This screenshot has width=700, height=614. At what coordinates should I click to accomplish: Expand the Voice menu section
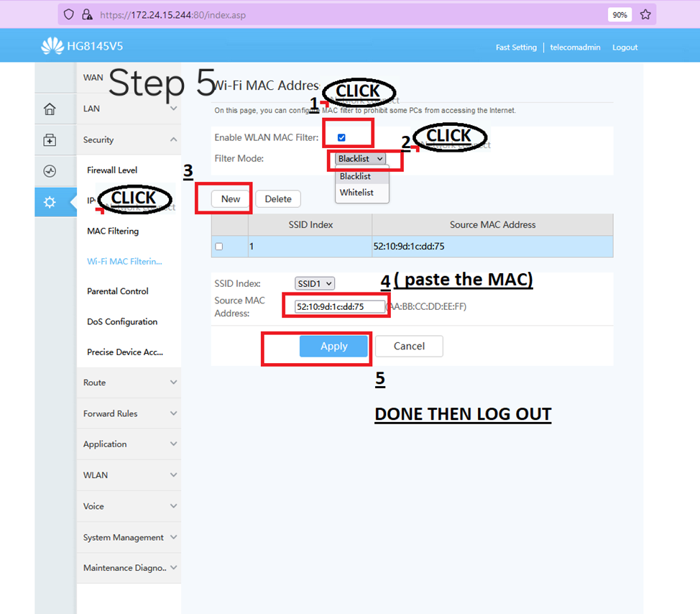coord(129,506)
